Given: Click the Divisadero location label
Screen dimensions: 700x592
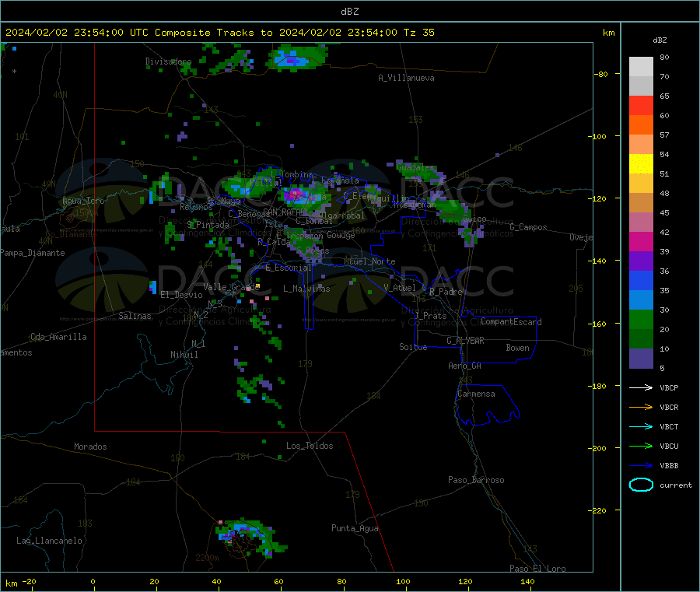Looking at the screenshot, I should tap(168, 61).
